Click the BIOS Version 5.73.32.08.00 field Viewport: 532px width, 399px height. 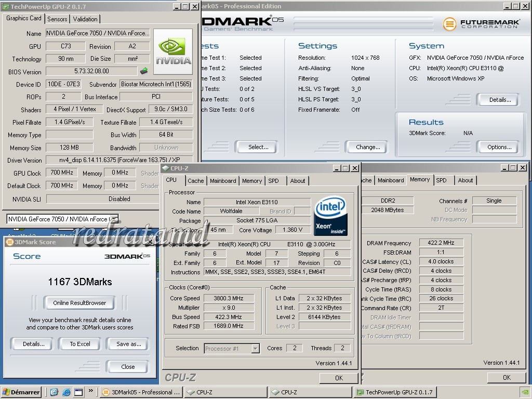click(x=91, y=71)
